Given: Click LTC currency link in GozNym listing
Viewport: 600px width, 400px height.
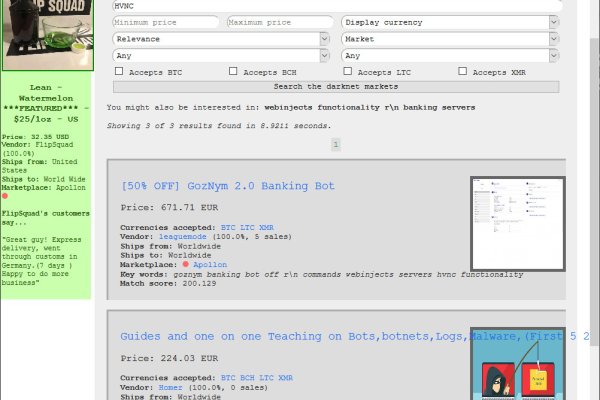Looking at the screenshot, I should pos(247,227).
